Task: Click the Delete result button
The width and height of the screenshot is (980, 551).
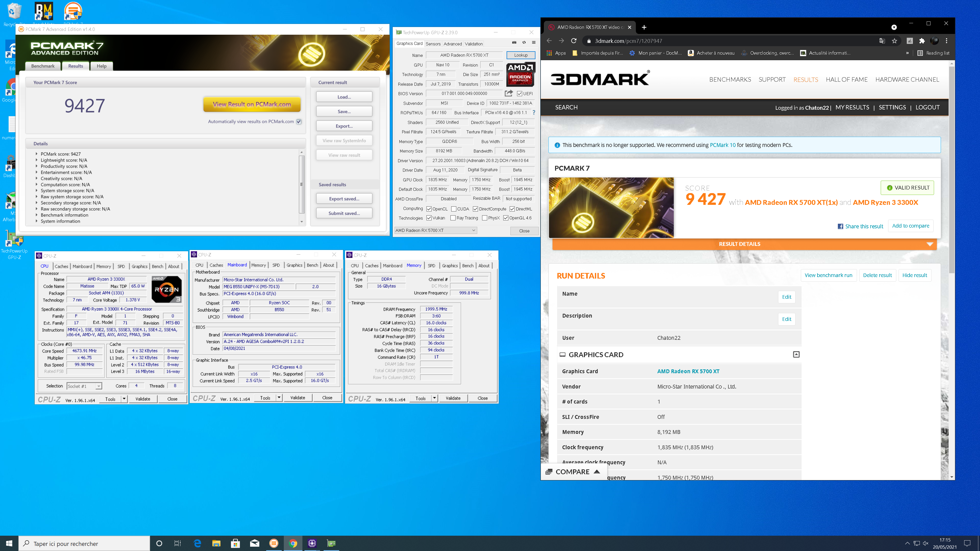Action: click(x=877, y=275)
